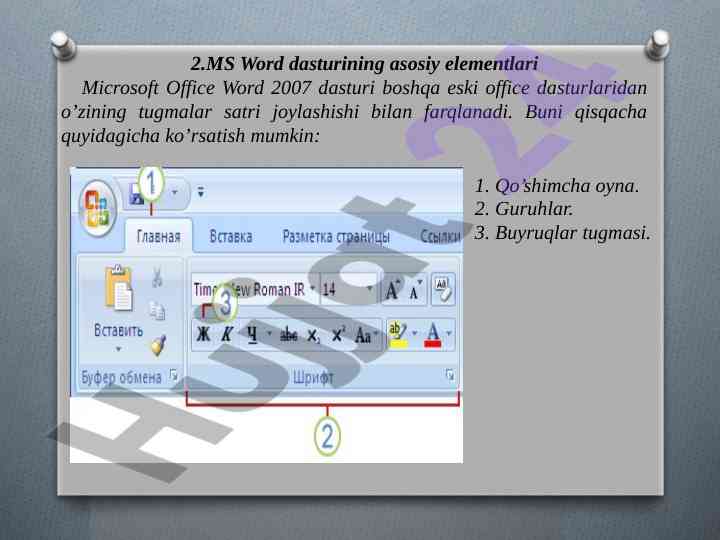
Task: Click the Cut scissors icon
Action: point(157,277)
